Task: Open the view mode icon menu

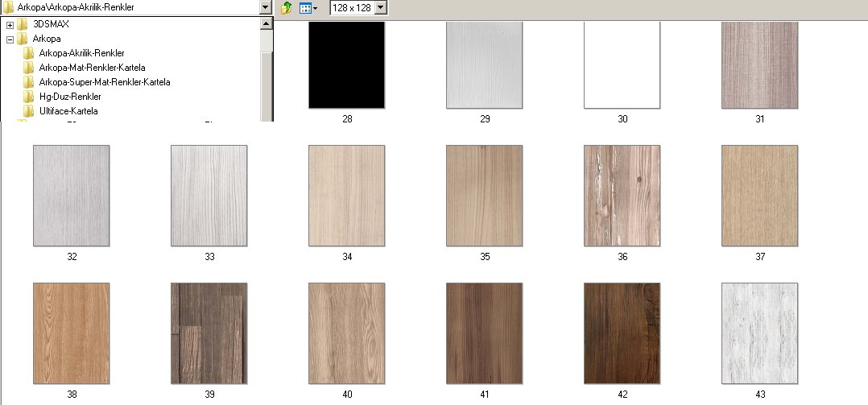Action: (x=308, y=8)
